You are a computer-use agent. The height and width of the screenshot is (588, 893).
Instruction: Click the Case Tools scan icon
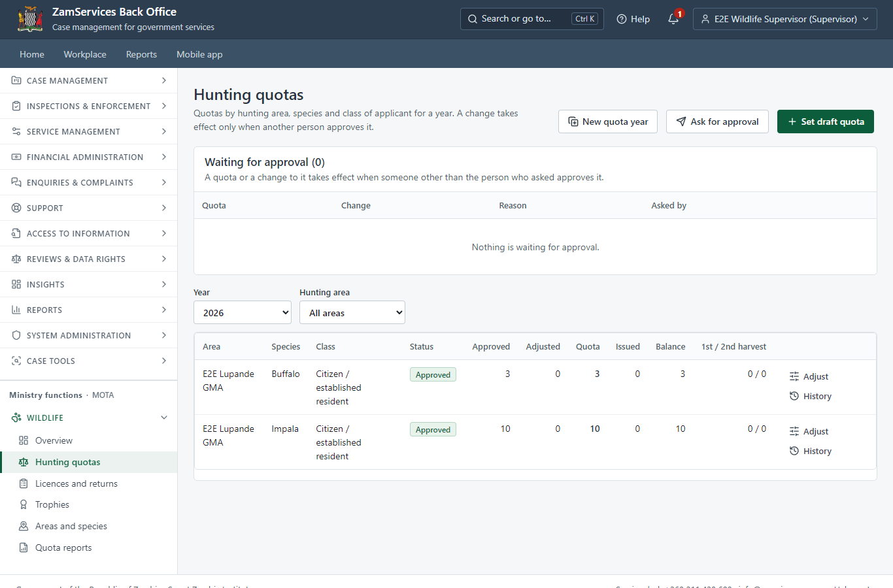click(x=16, y=361)
